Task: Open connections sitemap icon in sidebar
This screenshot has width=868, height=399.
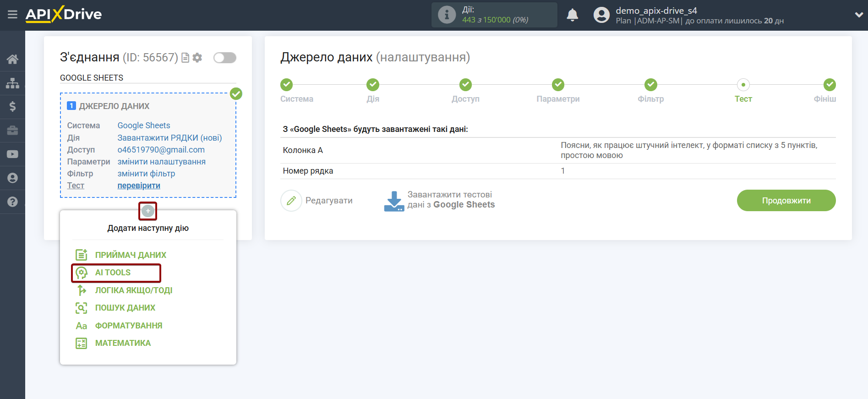Action: (12, 83)
